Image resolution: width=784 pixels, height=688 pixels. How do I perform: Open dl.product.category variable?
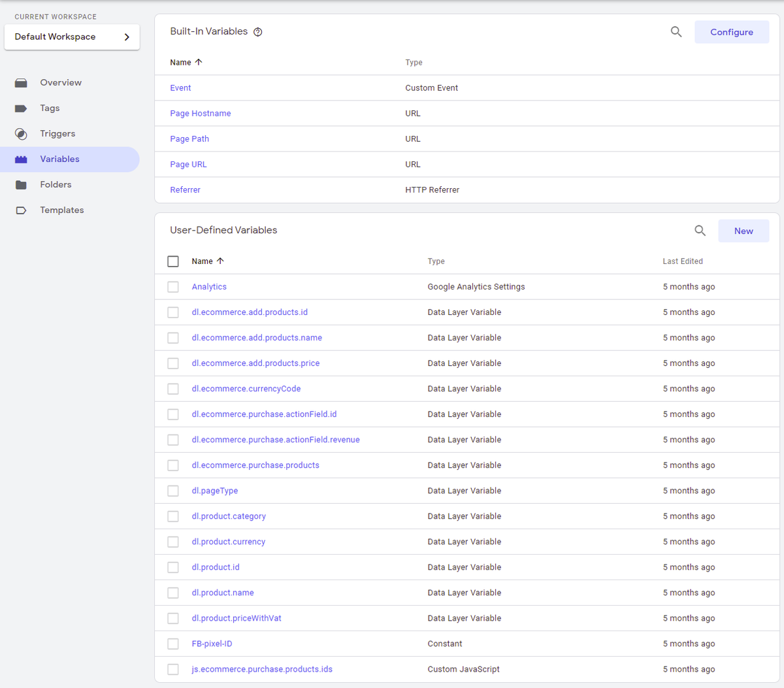coord(229,516)
